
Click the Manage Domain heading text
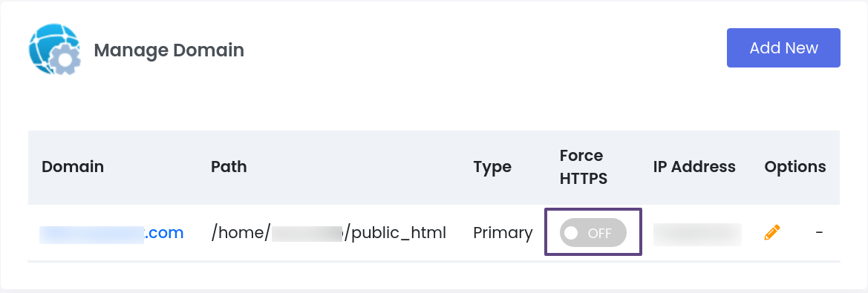[169, 50]
